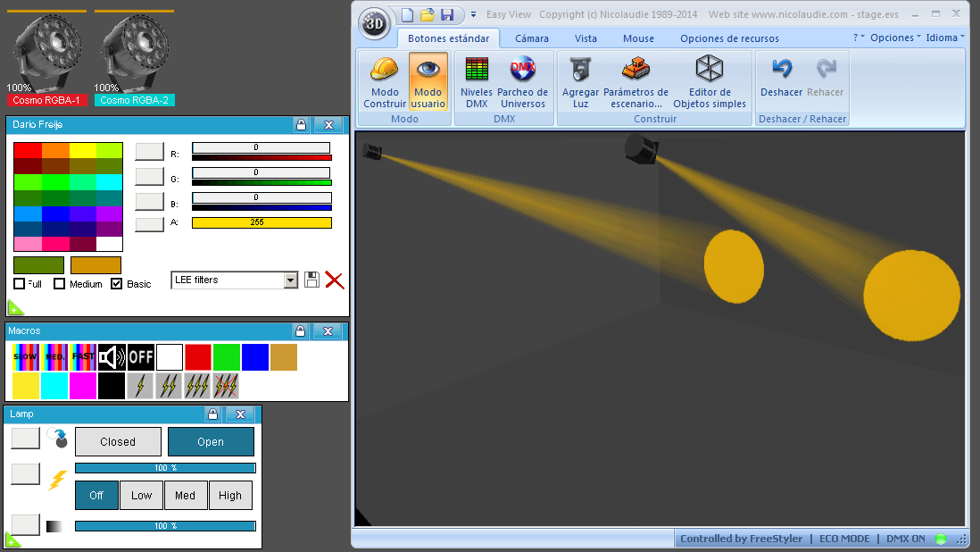Click Agregar Luz to add fixture

580,82
